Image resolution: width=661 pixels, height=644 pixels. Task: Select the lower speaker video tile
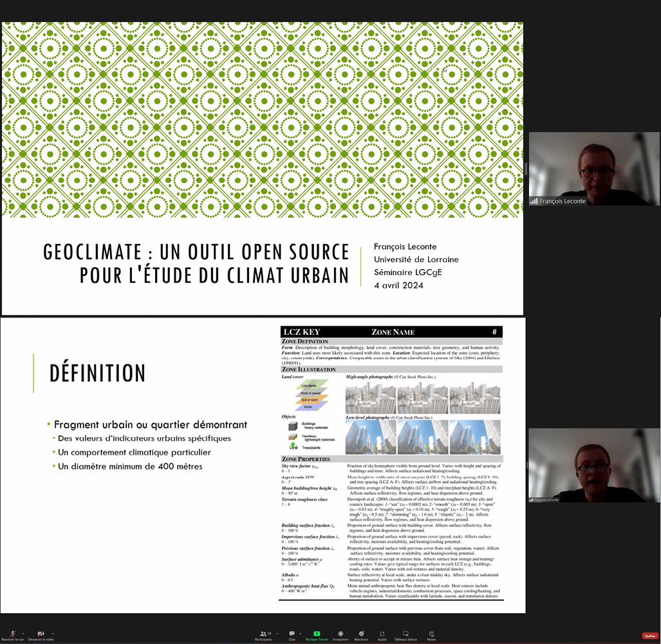[x=595, y=465]
